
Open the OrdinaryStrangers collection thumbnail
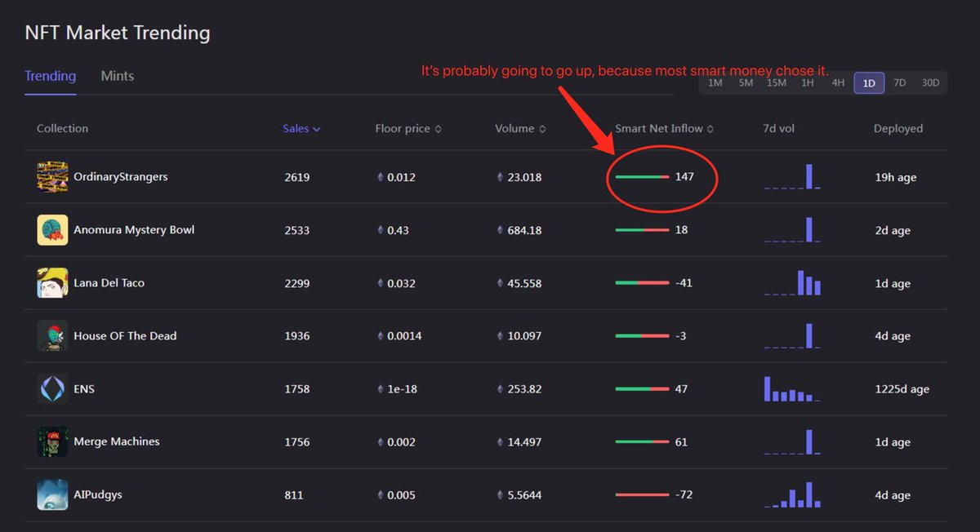[x=52, y=177]
